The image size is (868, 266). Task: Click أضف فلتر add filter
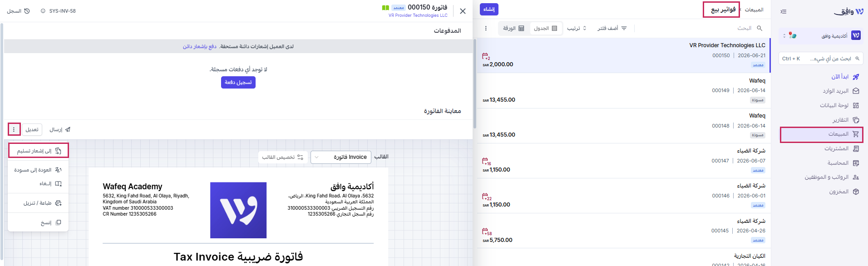(x=612, y=28)
